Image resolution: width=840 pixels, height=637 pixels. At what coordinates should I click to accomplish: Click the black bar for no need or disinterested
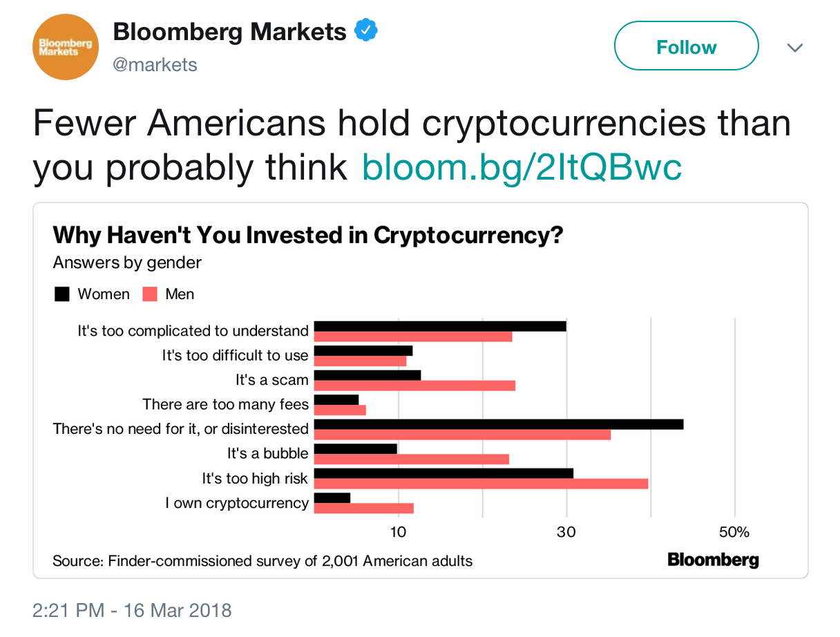(499, 424)
